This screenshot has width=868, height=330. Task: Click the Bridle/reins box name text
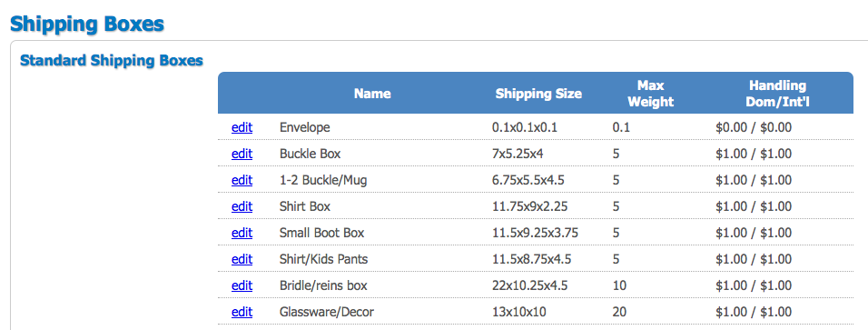point(323,285)
